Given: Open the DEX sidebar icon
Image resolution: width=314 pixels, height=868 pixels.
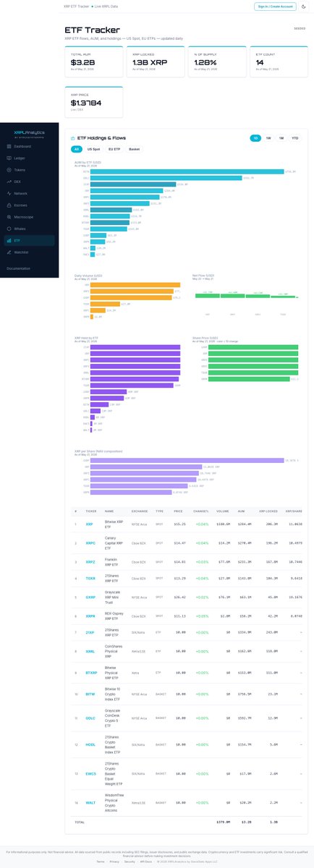Looking at the screenshot, I should 7,182.
